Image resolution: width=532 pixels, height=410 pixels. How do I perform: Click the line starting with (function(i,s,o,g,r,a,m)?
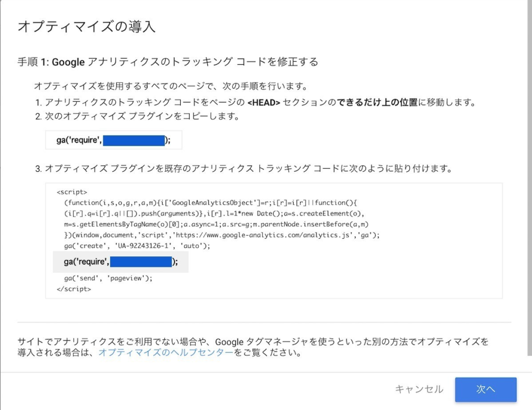[210, 202]
